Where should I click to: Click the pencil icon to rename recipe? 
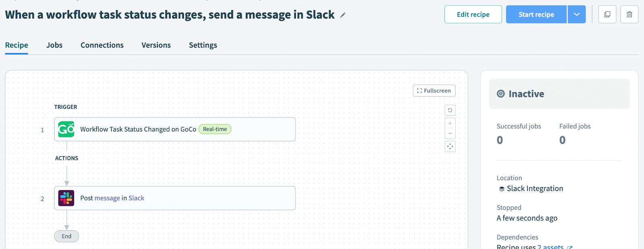click(x=343, y=15)
